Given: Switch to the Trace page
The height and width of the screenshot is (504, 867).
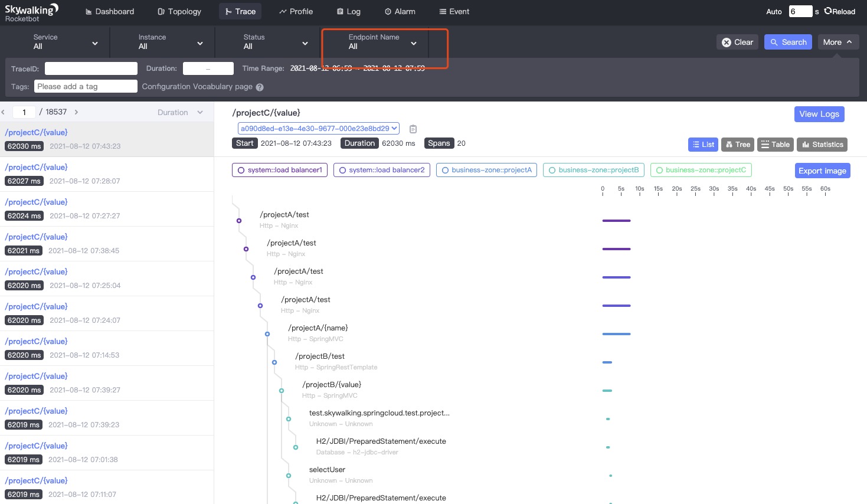Looking at the screenshot, I should pos(240,11).
